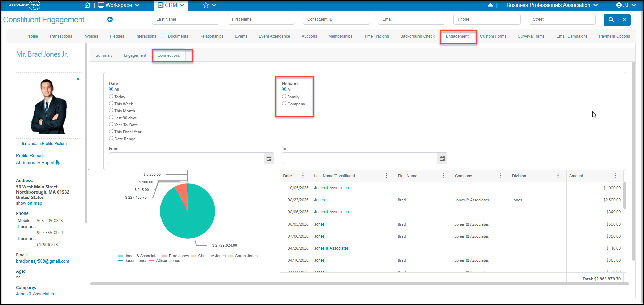The image size is (644, 305).
Task: Choose the Date Range radio option
Action: [111, 138]
